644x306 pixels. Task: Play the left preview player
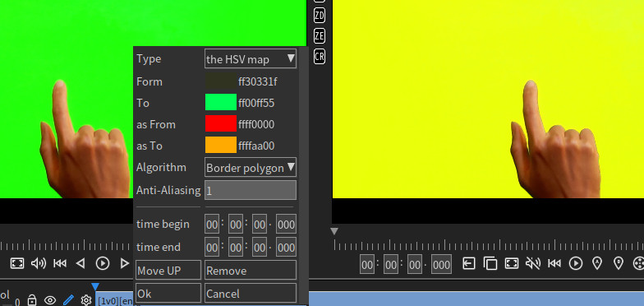103,263
